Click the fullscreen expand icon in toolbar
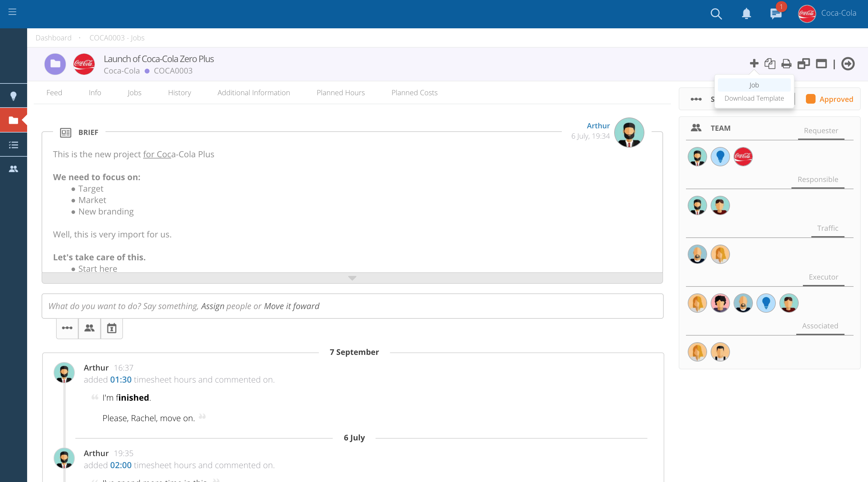 [821, 64]
